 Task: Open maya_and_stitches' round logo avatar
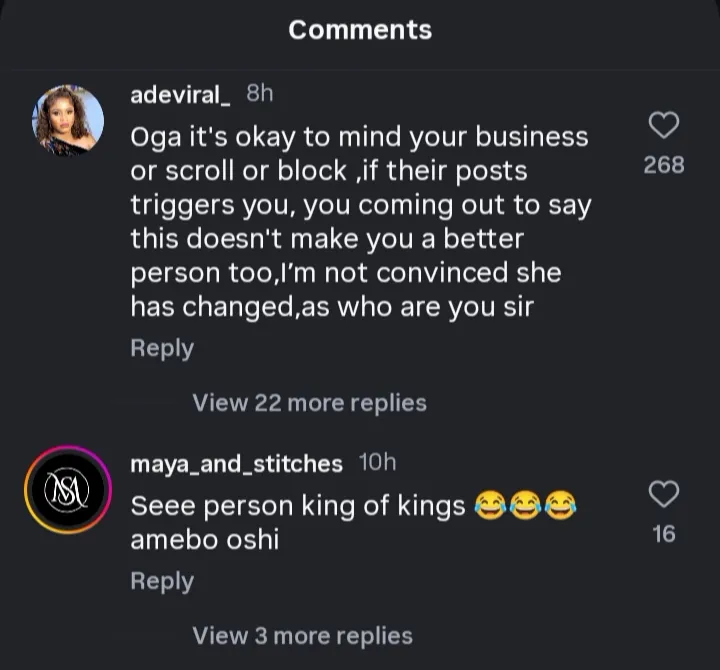point(68,489)
